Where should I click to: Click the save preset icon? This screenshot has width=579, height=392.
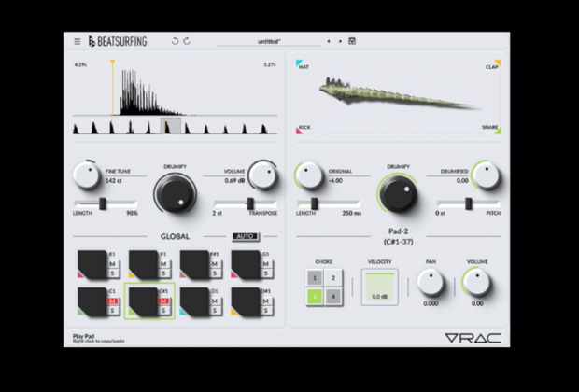pos(352,41)
